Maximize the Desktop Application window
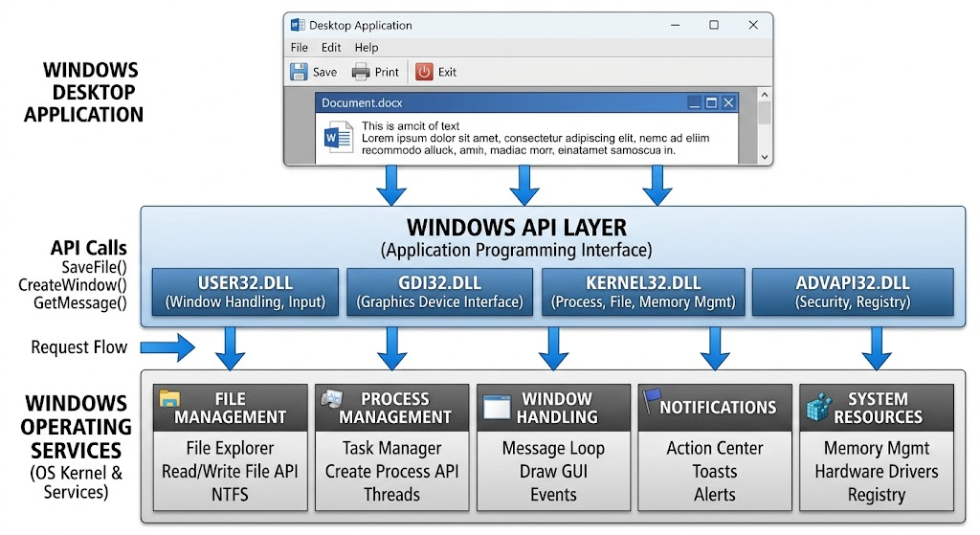 [x=714, y=25]
